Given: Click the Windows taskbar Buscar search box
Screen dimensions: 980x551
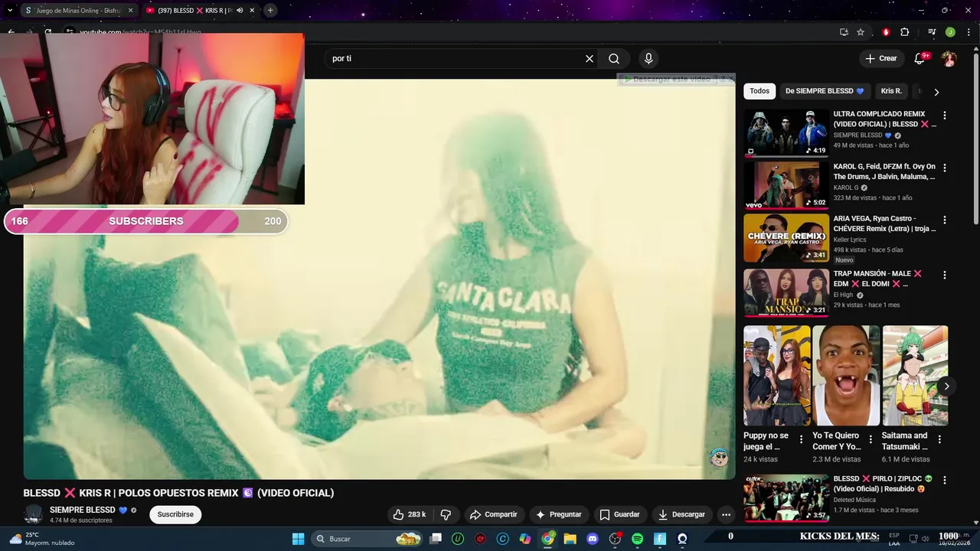Looking at the screenshot, I should click(x=369, y=539).
